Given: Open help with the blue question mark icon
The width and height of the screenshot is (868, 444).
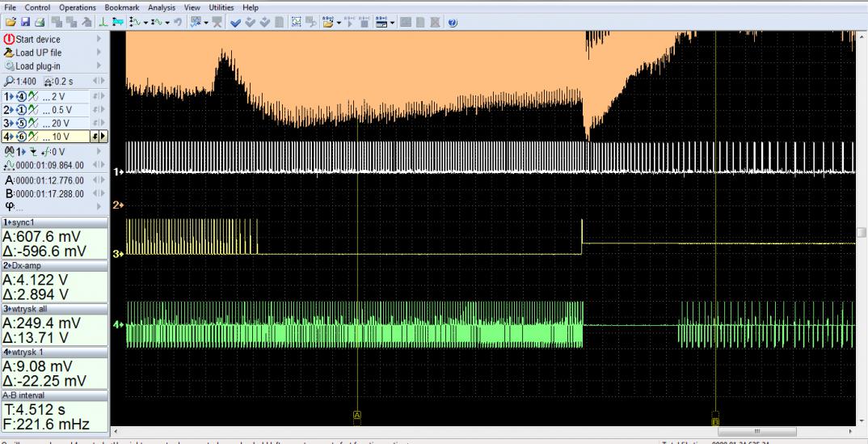Looking at the screenshot, I should 453,21.
